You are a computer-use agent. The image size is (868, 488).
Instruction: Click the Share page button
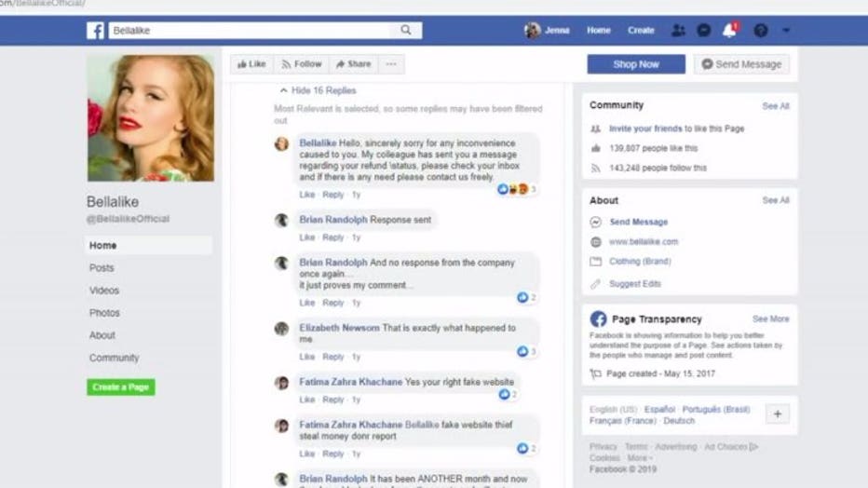[x=354, y=64]
